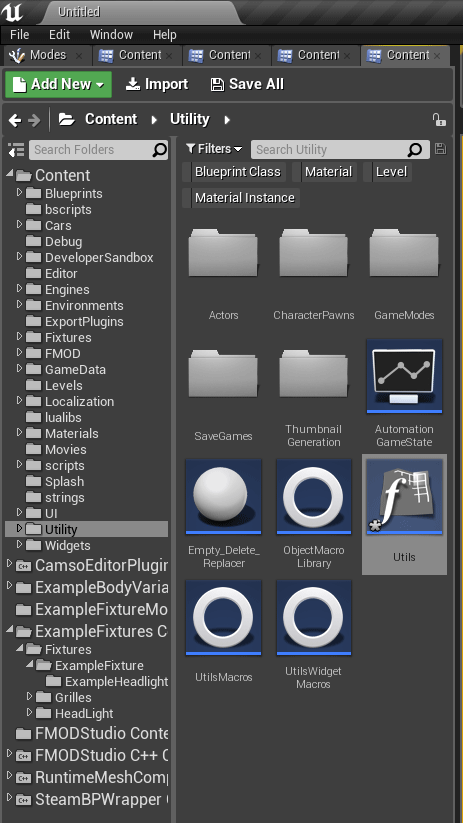
Task: Click the Import button
Action: (x=157, y=84)
